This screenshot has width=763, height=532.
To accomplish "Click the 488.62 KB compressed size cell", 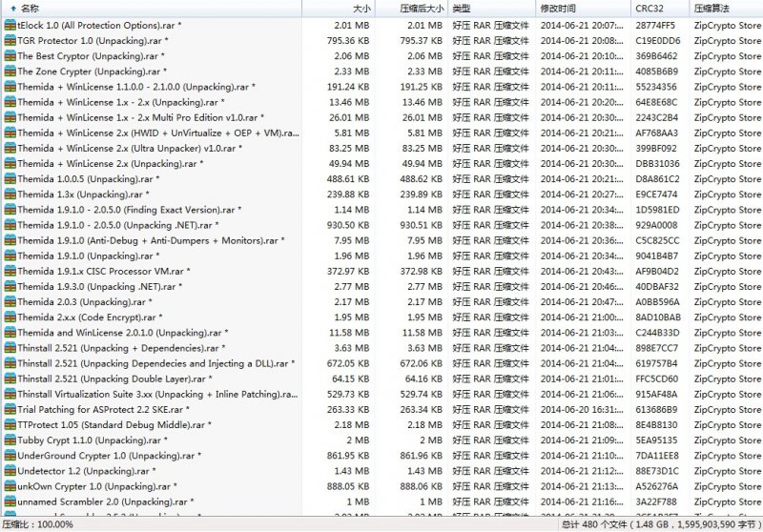I will (x=422, y=179).
